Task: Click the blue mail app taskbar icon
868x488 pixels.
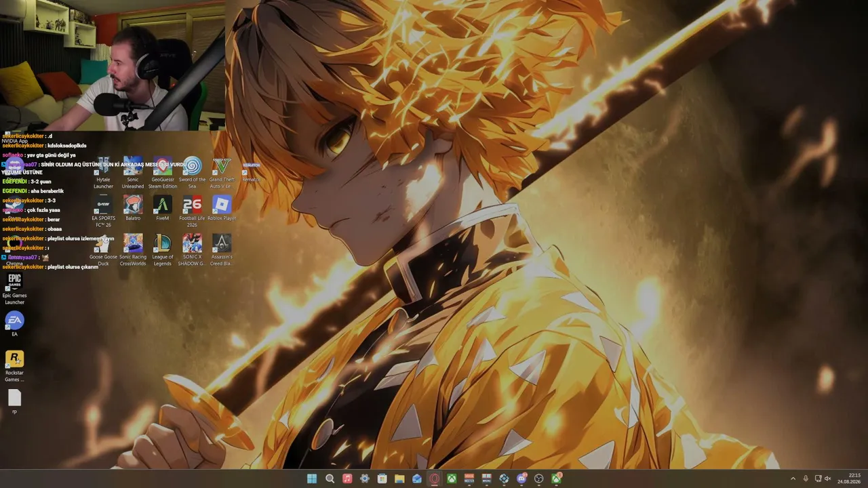Action: coord(417,479)
